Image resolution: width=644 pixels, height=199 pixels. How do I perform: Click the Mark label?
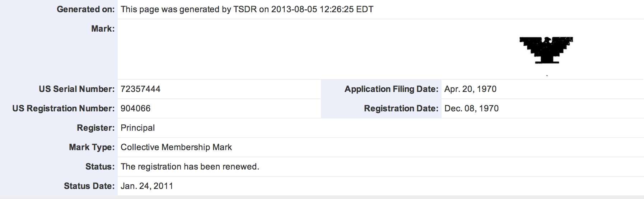click(x=103, y=29)
